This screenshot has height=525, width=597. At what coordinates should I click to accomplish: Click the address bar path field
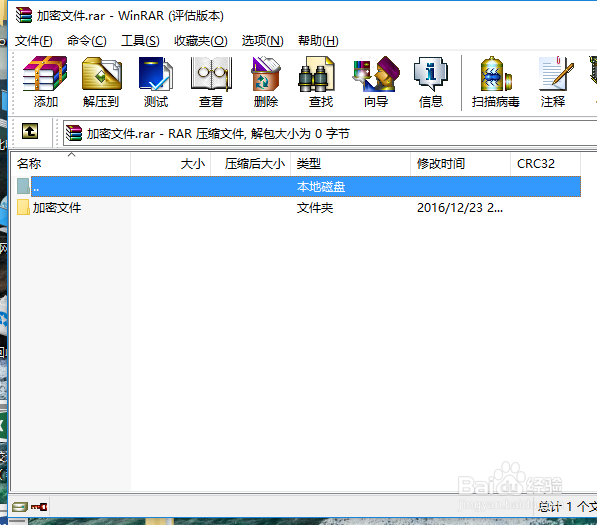coord(330,133)
